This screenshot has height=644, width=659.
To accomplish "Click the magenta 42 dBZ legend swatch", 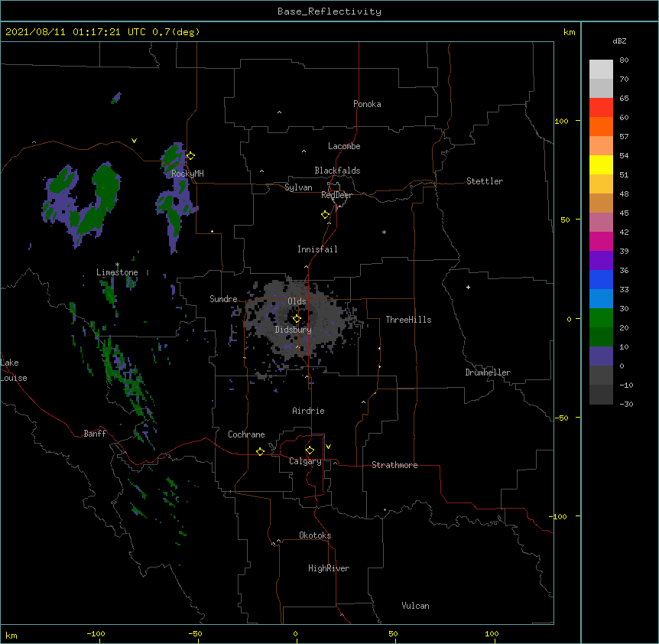I will (601, 241).
